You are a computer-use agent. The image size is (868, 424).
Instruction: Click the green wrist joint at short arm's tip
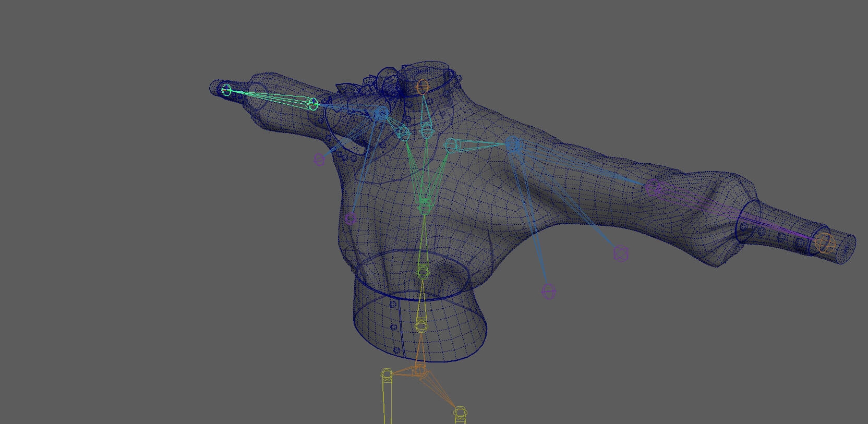click(x=226, y=90)
